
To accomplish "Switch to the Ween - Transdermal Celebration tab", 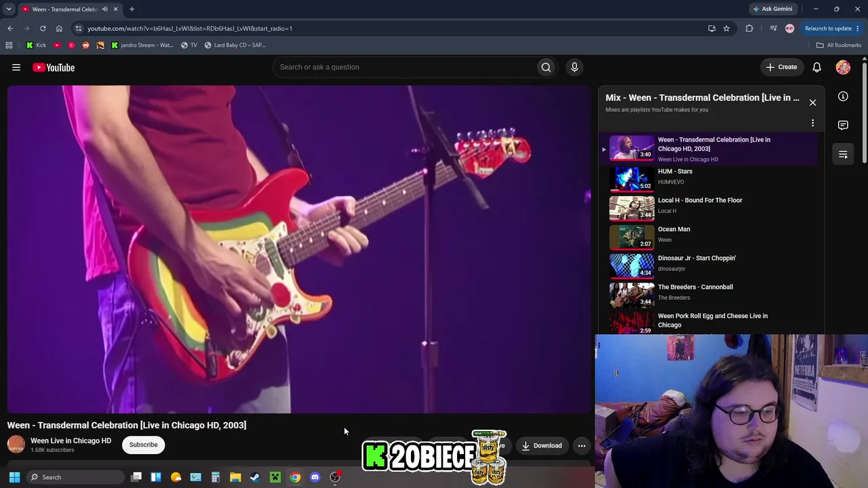I will pyautogui.click(x=65, y=9).
